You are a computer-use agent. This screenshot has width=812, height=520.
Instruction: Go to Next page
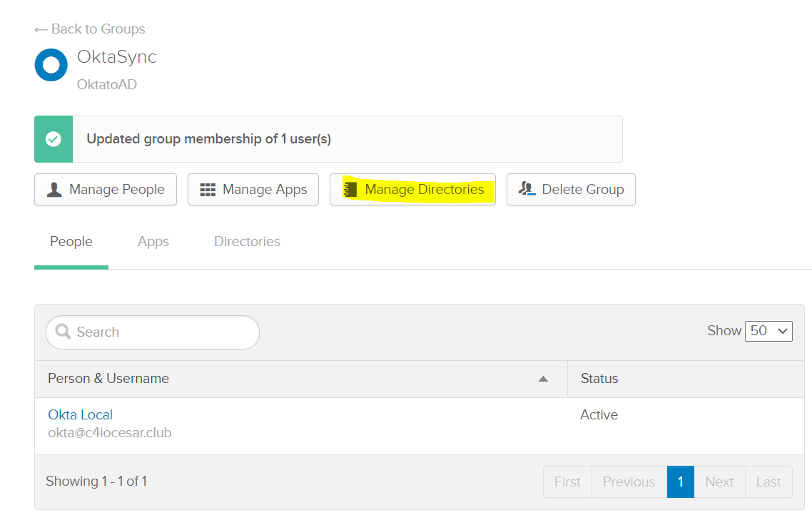[x=719, y=482]
